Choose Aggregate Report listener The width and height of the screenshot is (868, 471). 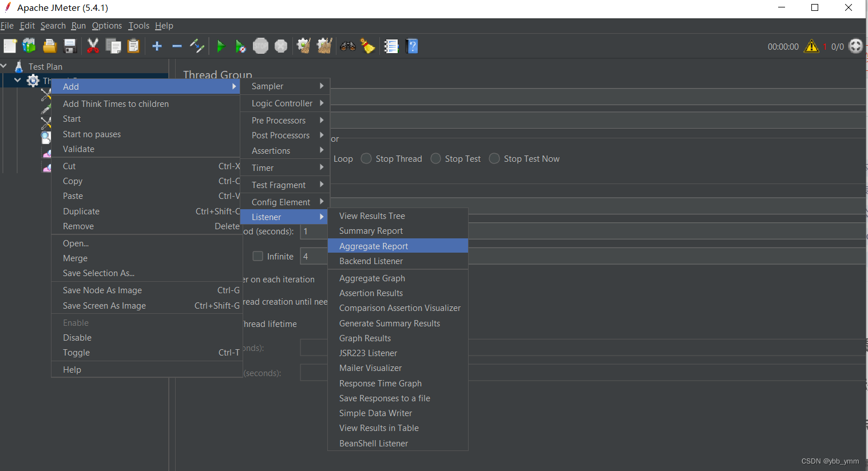(x=398, y=246)
